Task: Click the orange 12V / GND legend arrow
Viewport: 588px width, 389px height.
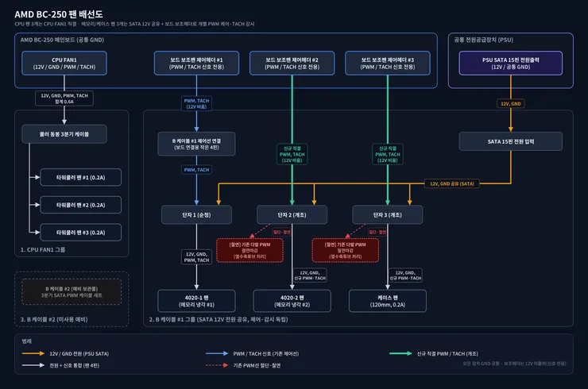Action: 33,353
